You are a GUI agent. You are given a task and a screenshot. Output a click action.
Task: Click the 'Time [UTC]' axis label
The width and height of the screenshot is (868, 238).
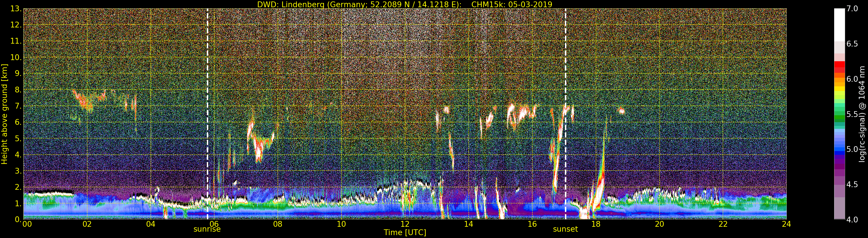pyautogui.click(x=405, y=233)
